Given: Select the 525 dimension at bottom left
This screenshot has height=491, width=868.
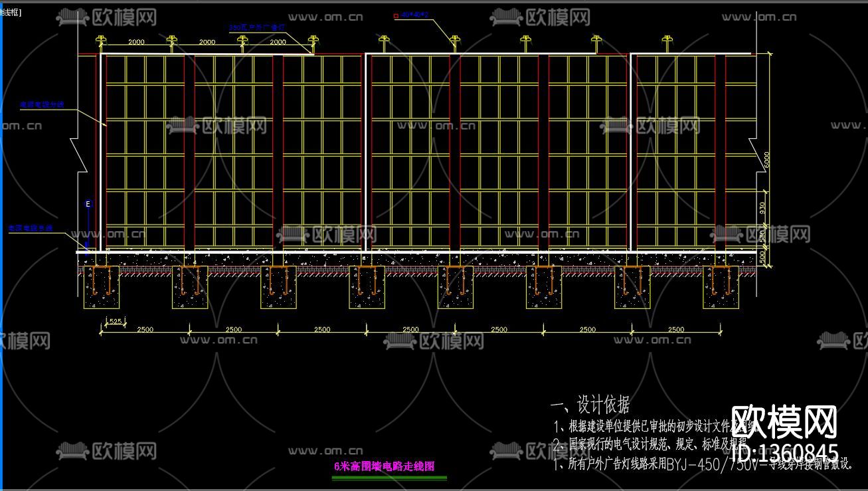Looking at the screenshot, I should (x=114, y=322).
